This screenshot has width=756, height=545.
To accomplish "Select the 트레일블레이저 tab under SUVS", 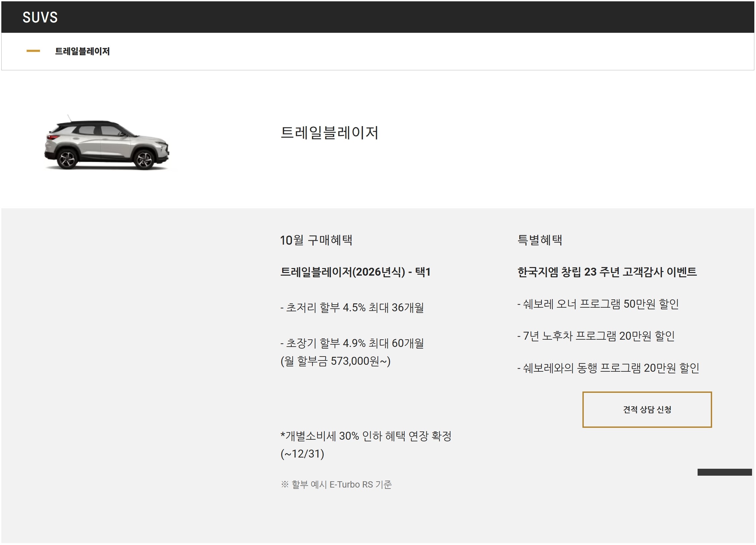I will tap(82, 51).
